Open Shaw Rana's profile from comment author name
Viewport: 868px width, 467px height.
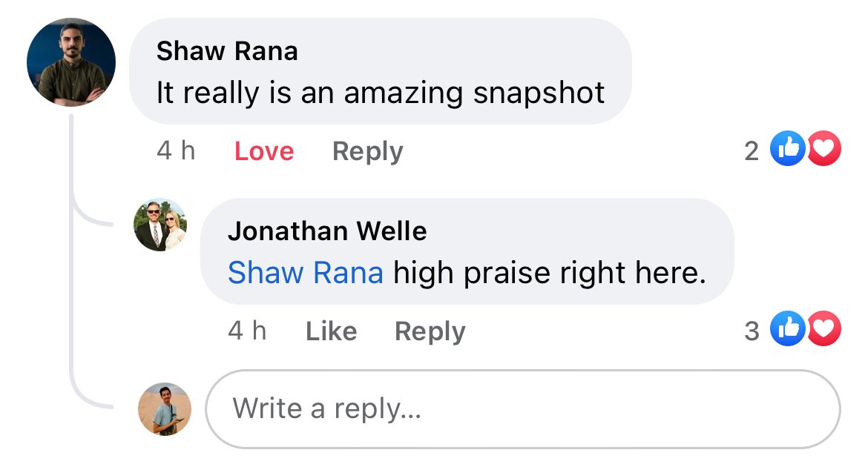click(x=227, y=51)
